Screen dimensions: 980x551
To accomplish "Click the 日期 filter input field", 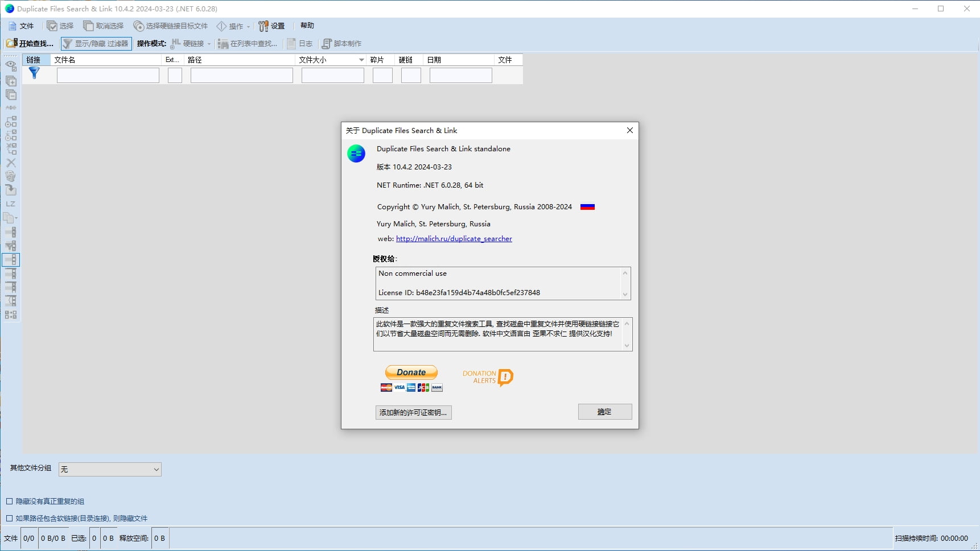I will tap(461, 75).
